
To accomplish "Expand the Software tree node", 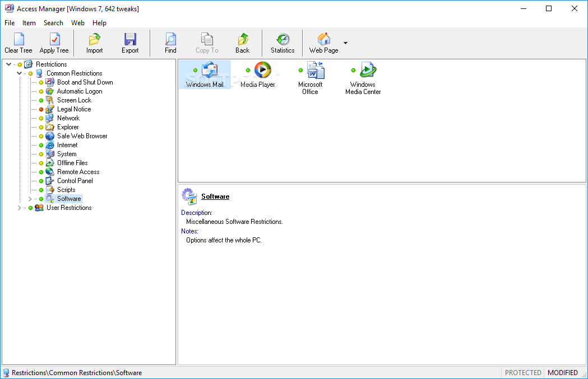I will pyautogui.click(x=30, y=199).
